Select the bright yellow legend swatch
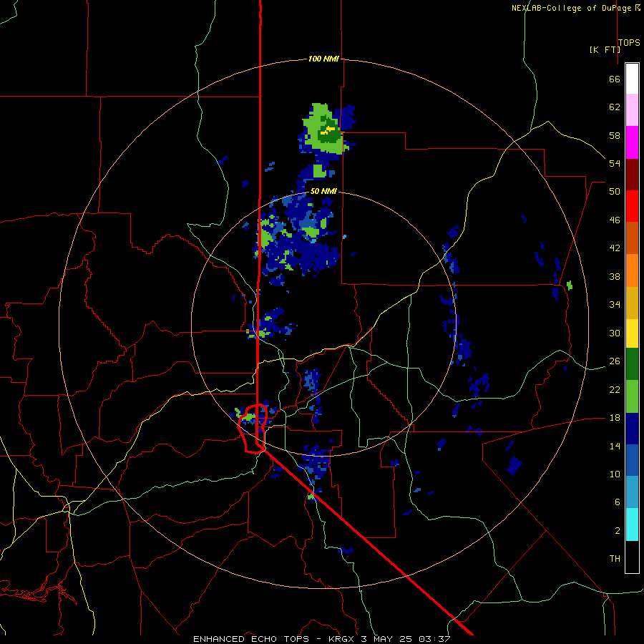This screenshot has width=644, height=644. point(632,333)
